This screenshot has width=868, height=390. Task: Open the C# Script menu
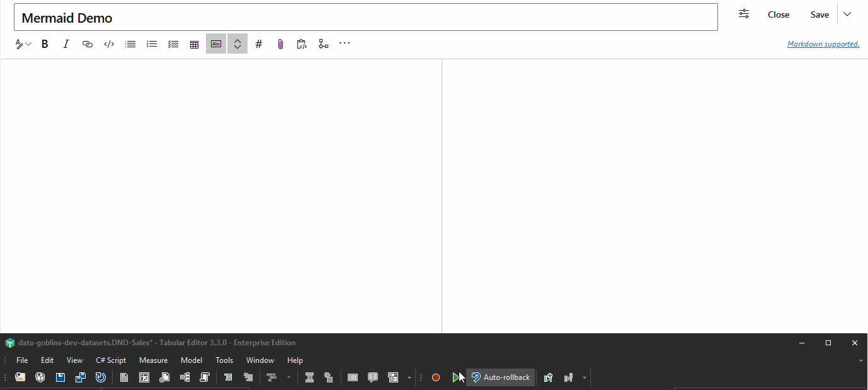tap(111, 360)
